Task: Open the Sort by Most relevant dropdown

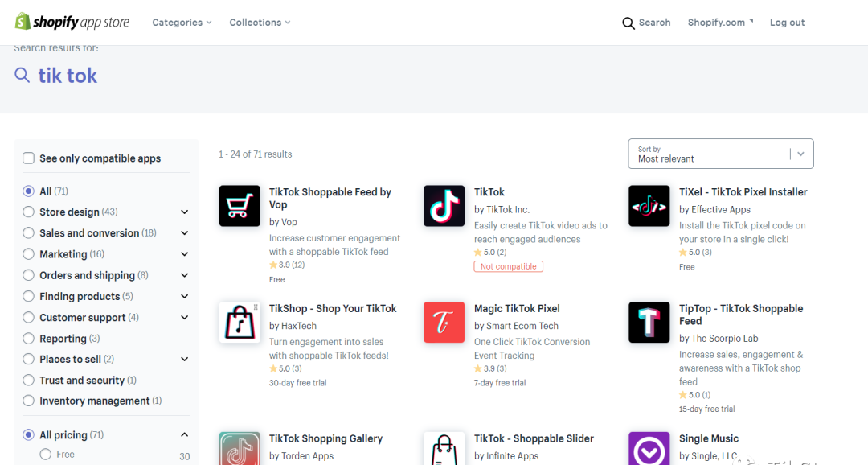Action: [721, 154]
